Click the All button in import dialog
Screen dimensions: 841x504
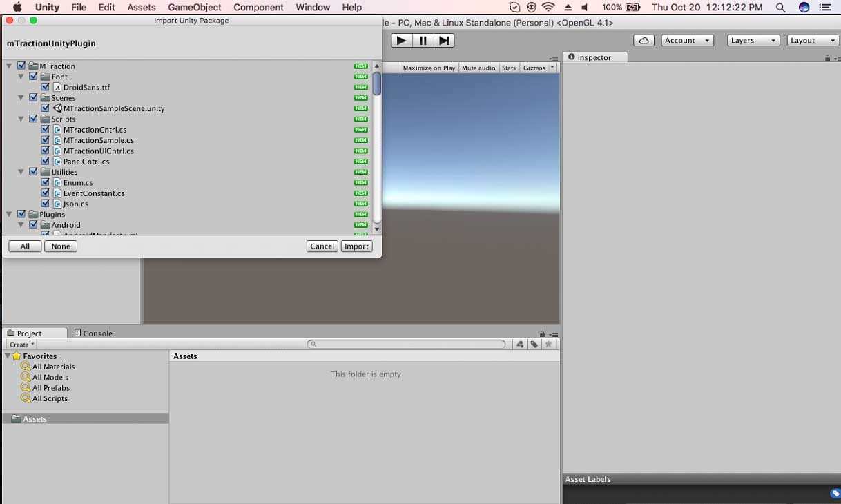(25, 246)
